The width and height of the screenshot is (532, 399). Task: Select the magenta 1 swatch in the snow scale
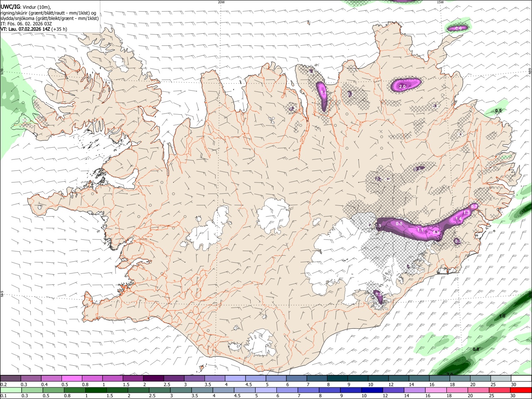pyautogui.click(x=113, y=378)
